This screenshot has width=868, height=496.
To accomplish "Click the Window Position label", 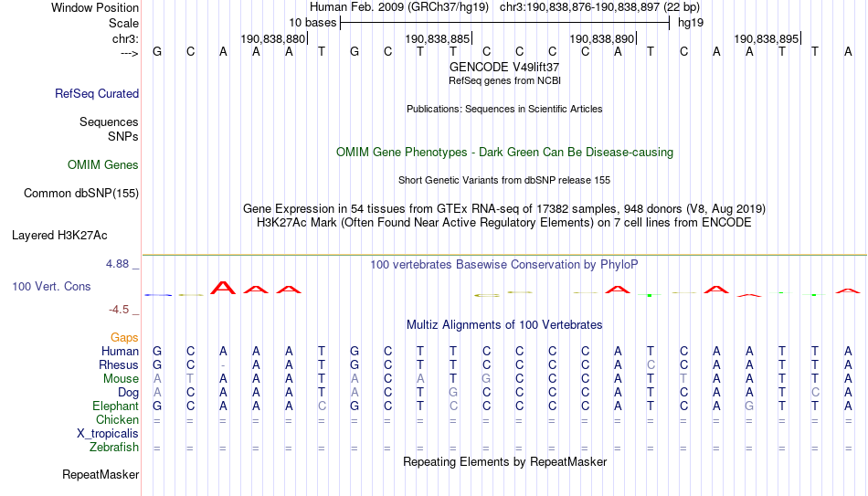I will tap(95, 7).
